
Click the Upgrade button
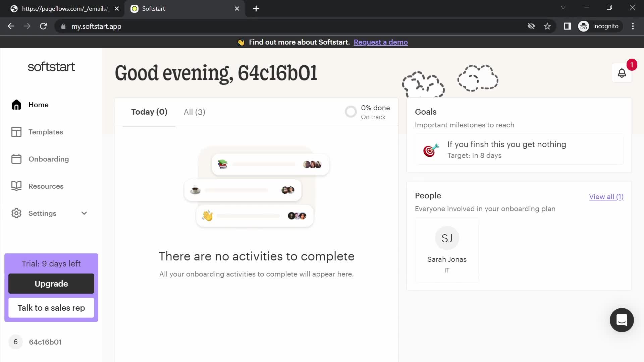(x=51, y=283)
